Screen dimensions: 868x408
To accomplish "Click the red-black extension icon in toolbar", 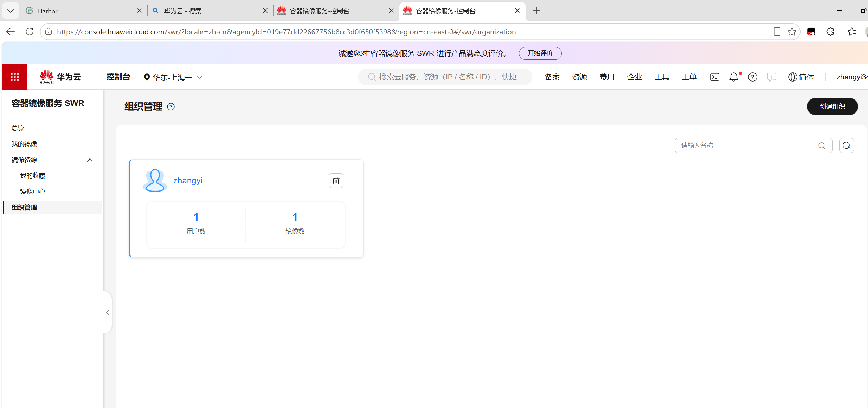I will (811, 32).
